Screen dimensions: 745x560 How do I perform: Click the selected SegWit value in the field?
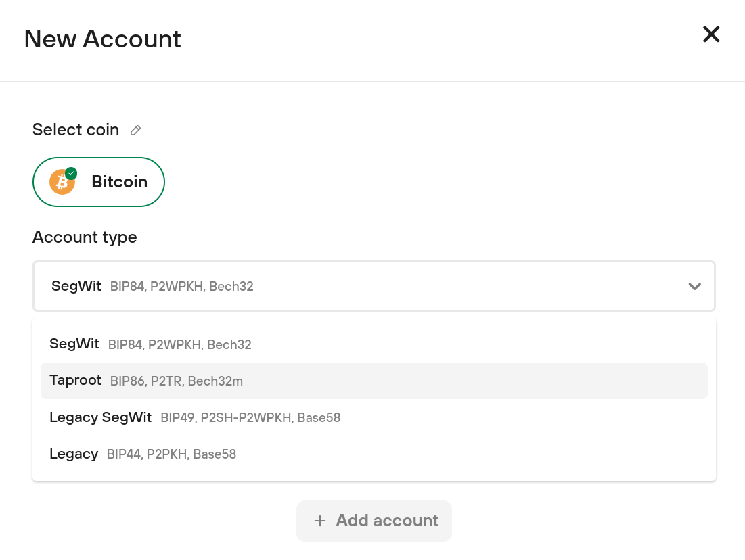76,286
